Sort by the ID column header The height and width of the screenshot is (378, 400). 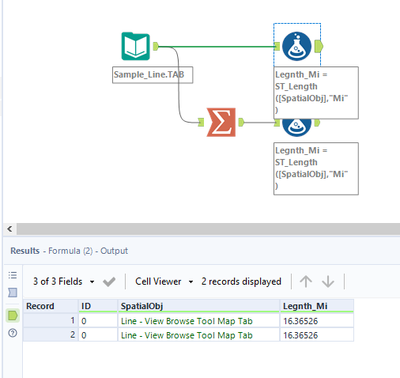pyautogui.click(x=98, y=306)
